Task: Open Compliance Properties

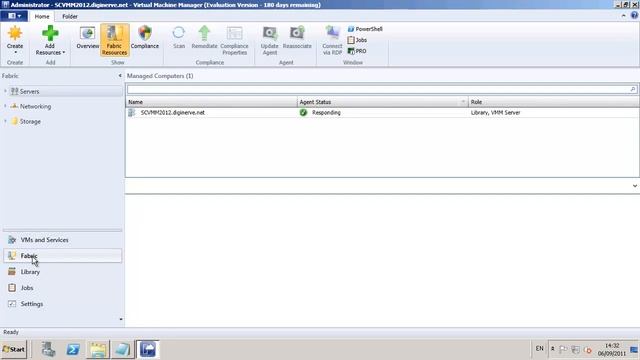Action: coord(234,40)
